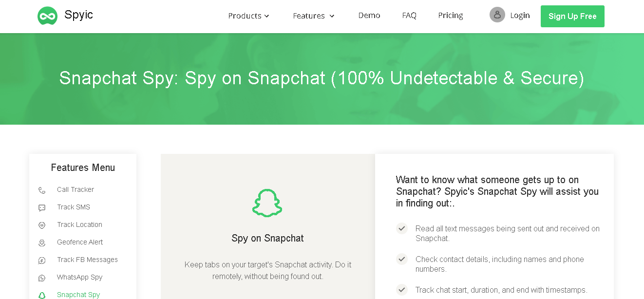644x299 pixels.
Task: Click the user avatar icon beside Login
Action: coord(497,15)
